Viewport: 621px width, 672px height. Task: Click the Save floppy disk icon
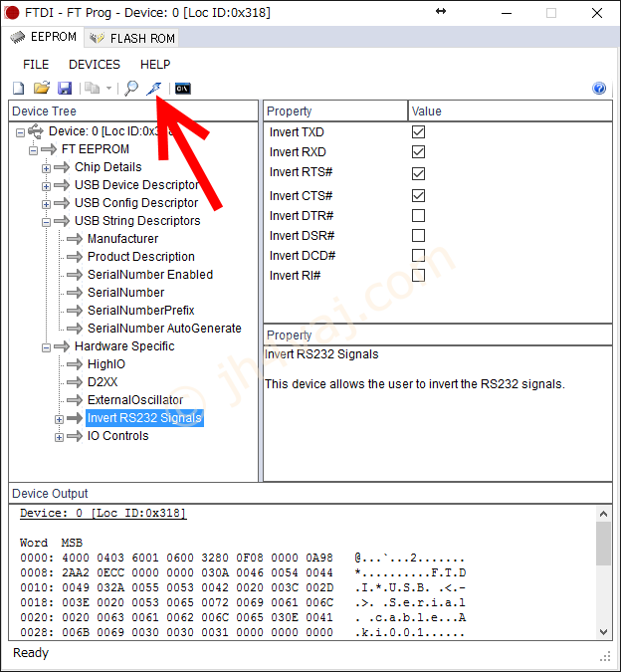(65, 89)
